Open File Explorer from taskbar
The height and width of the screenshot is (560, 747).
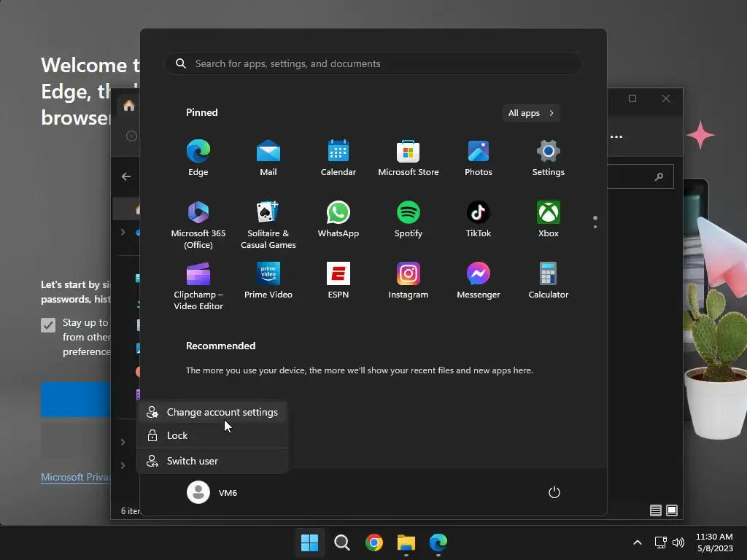(x=406, y=542)
